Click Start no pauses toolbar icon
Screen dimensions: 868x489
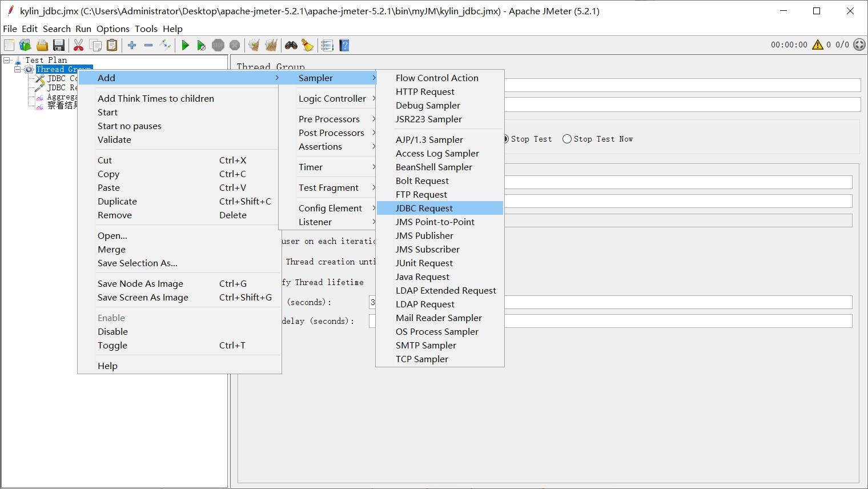[201, 45]
